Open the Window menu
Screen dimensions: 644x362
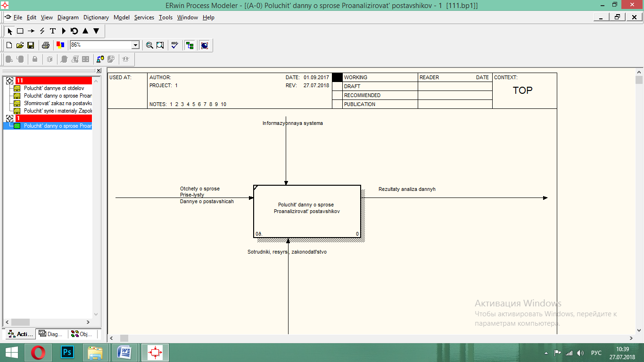(x=188, y=17)
